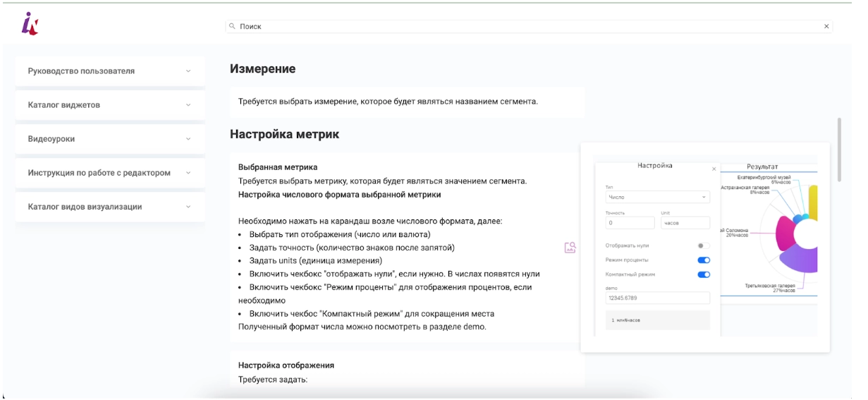This screenshot has width=868, height=400.
Task: Expand the "Руководство пользователя" chevron
Action: point(188,71)
